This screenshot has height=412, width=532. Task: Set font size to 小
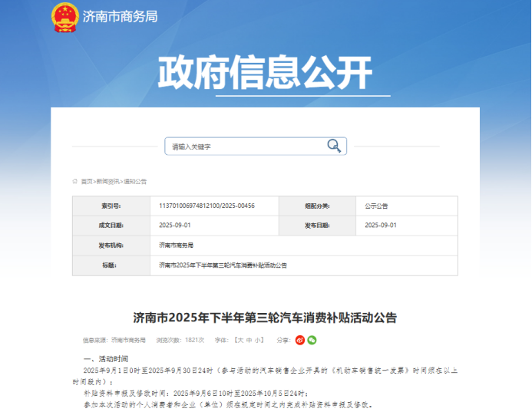(x=257, y=340)
